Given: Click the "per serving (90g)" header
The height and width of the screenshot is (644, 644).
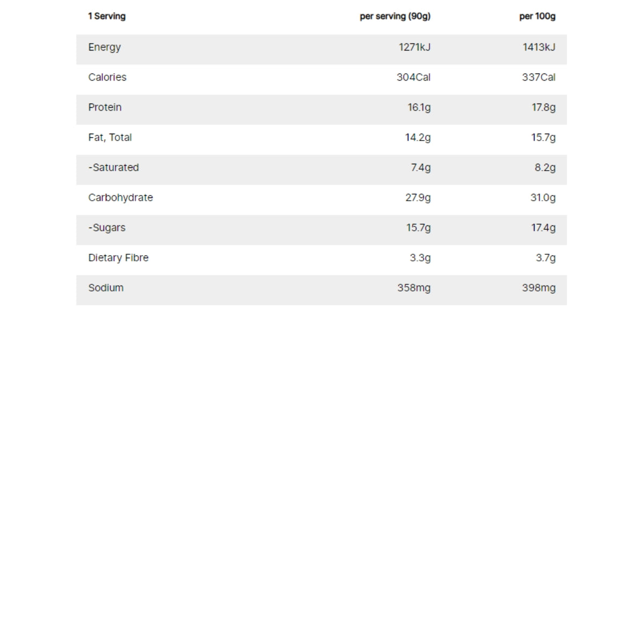Looking at the screenshot, I should click(395, 16).
